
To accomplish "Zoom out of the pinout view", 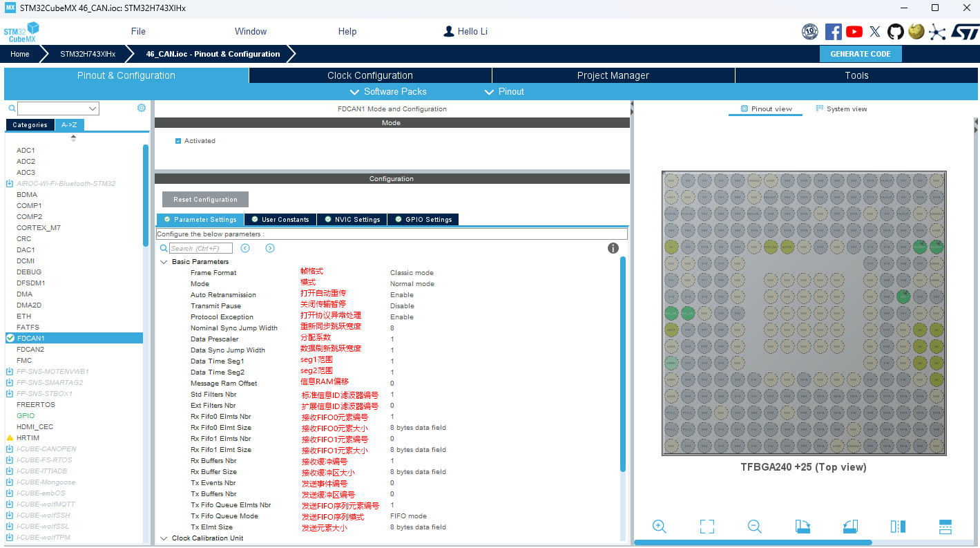I will tap(754, 527).
